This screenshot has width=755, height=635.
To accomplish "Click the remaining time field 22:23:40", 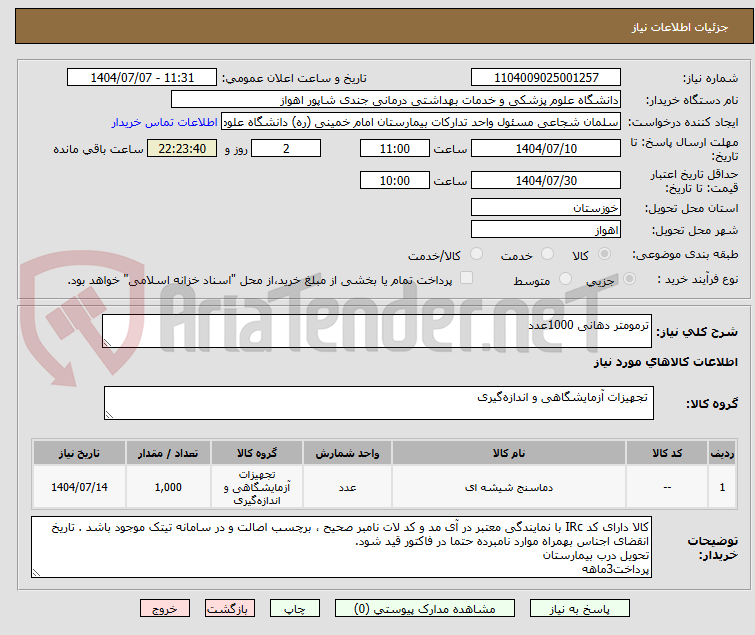I will (182, 148).
